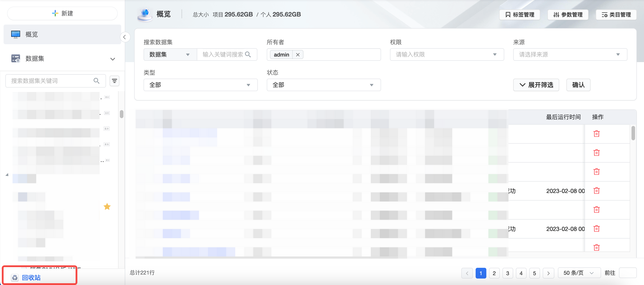
Task: Open the recycle bin (回收站)
Action: click(31, 277)
